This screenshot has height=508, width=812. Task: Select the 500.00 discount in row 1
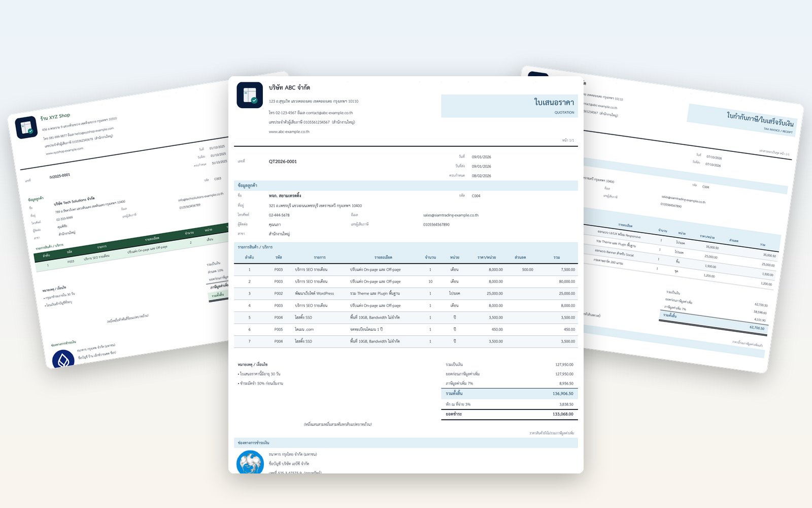click(x=528, y=270)
